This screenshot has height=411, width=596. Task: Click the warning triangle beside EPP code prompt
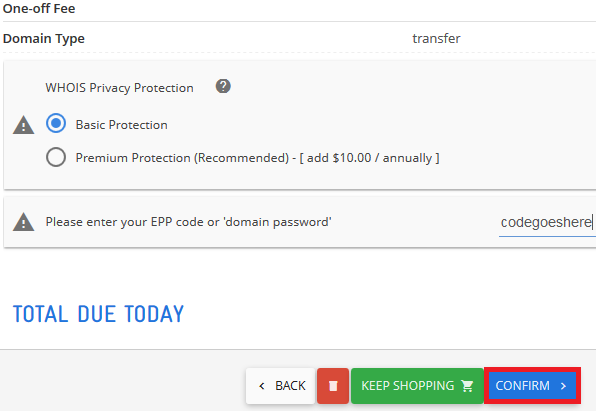(24, 222)
